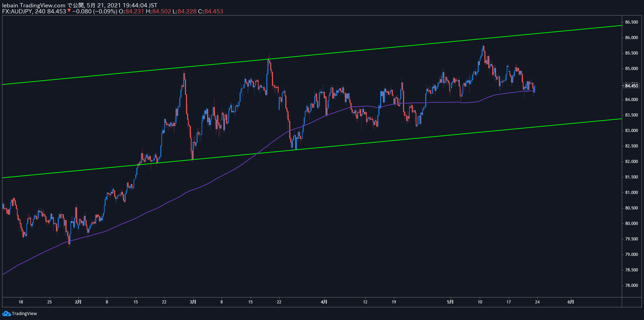Screen dimensions: 644x320
Task: Click the high price value H:84.502
Action: point(159,11)
